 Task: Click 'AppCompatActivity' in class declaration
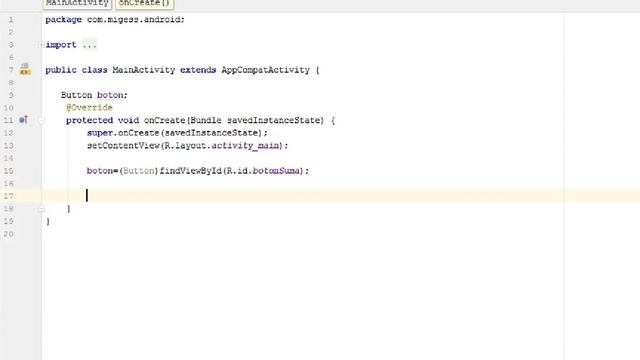[266, 70]
